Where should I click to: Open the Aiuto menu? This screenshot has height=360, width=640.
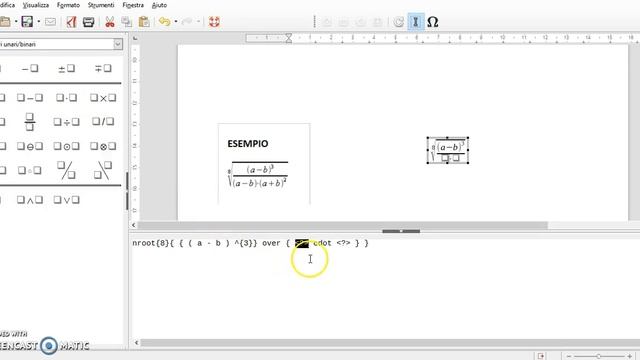point(159,5)
